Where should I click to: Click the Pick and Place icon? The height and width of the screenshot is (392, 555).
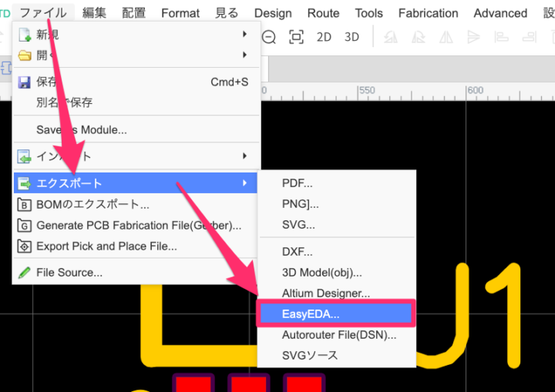tap(25, 246)
